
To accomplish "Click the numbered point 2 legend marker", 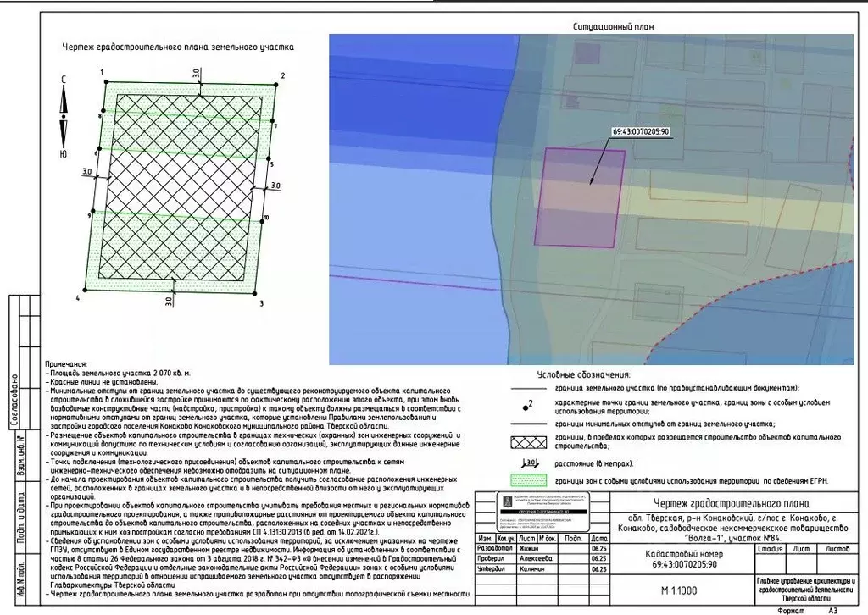I will pyautogui.click(x=528, y=406).
